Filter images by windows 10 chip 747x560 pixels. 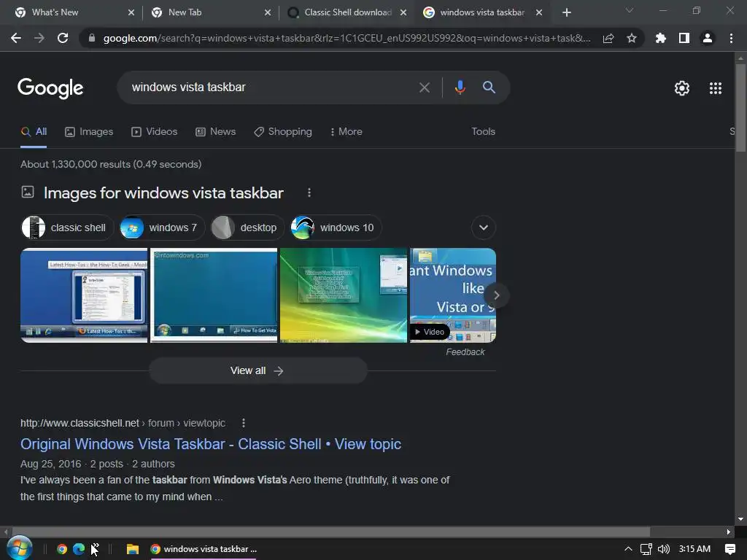(x=336, y=227)
